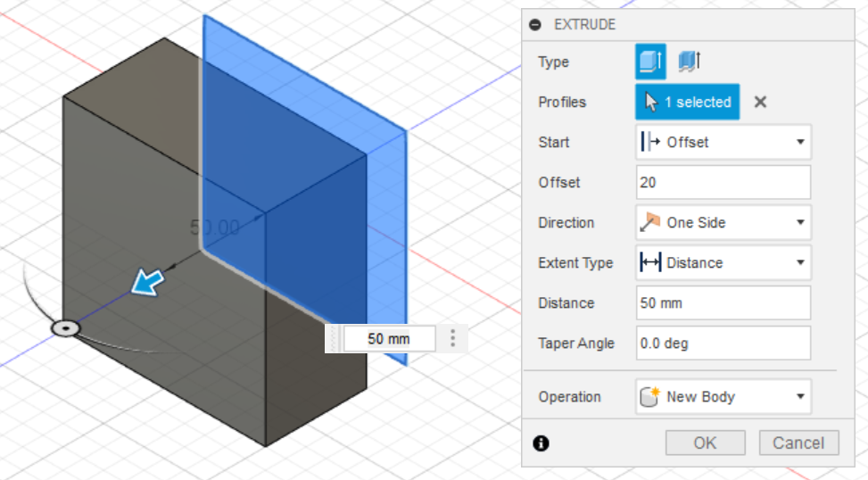Click the floating 50 mm distance input in canvas
Image resolution: width=868 pixels, height=480 pixels.
click(x=389, y=339)
